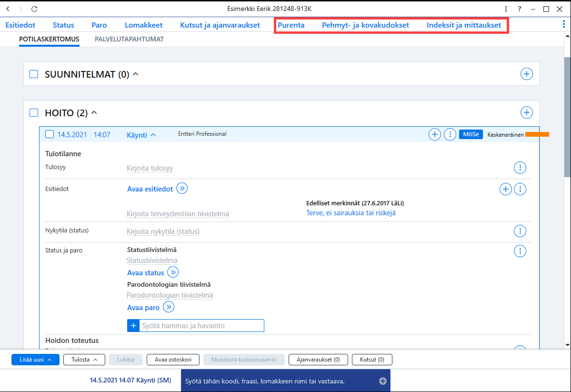Screen dimensions: 571x392
Task: Select the 14.5.2021 Käynti checkbox
Action: click(50, 134)
